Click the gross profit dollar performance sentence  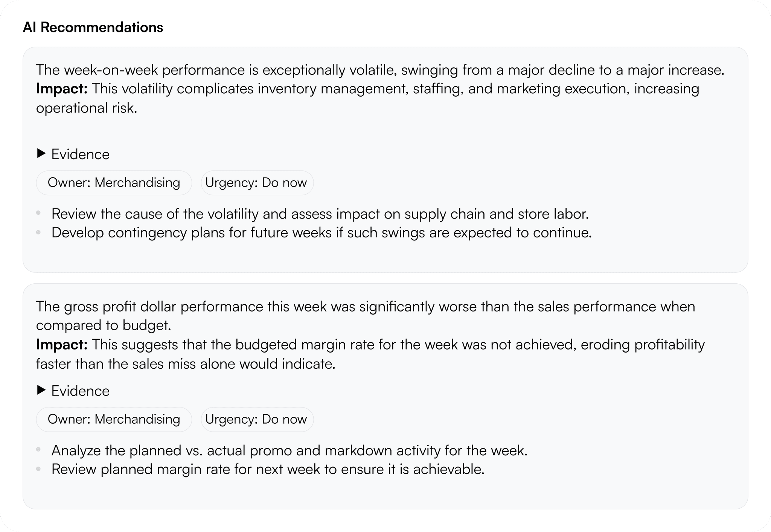(365, 307)
